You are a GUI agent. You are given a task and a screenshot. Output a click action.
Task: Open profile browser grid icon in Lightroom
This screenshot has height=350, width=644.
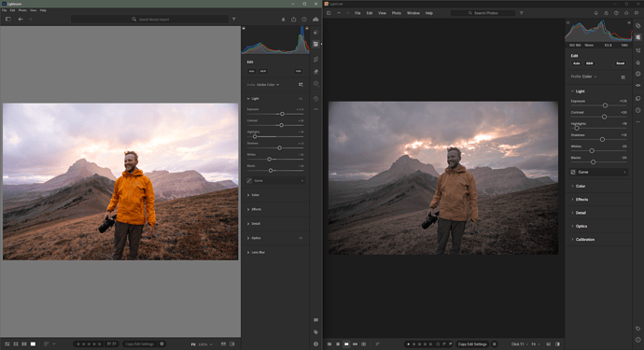click(301, 85)
